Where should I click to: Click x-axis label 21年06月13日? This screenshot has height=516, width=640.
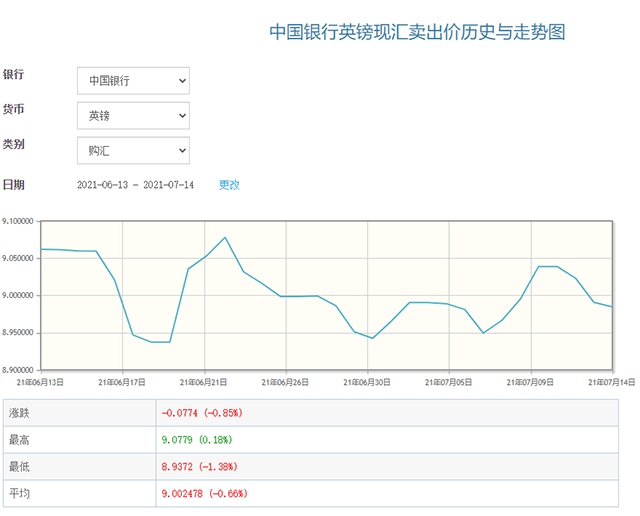click(x=40, y=383)
